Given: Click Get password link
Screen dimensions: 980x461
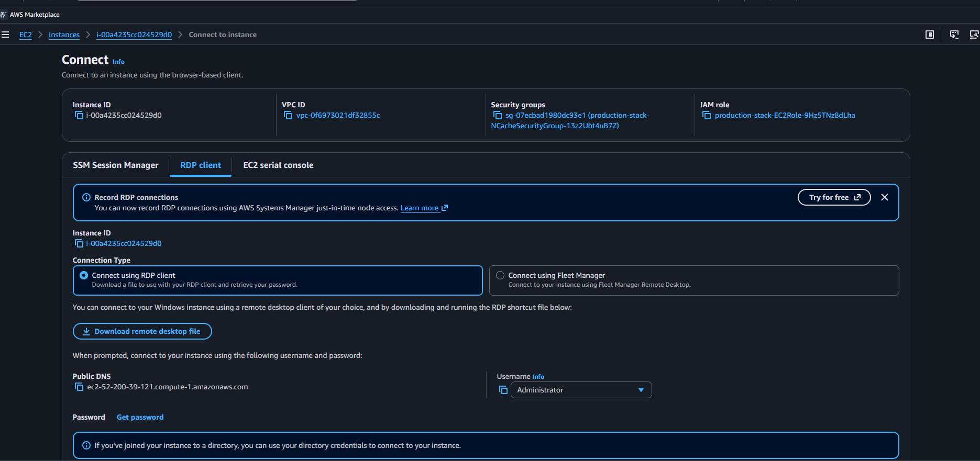Looking at the screenshot, I should (x=140, y=417).
